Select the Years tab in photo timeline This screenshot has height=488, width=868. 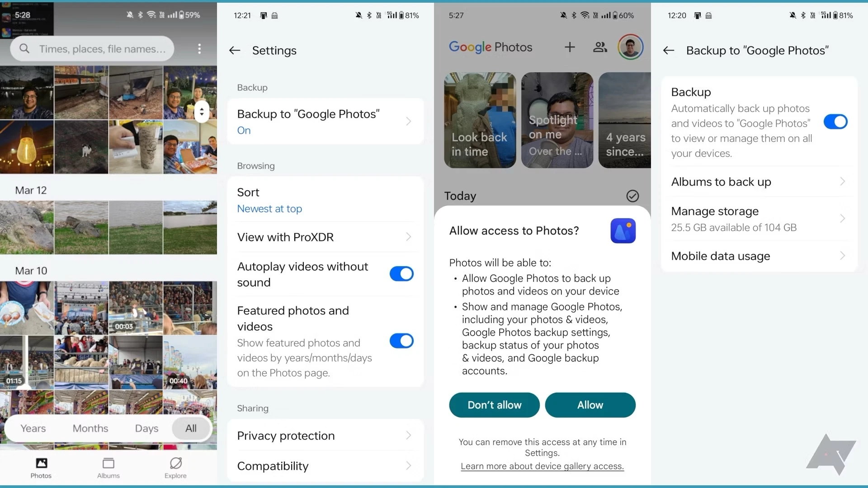(33, 428)
